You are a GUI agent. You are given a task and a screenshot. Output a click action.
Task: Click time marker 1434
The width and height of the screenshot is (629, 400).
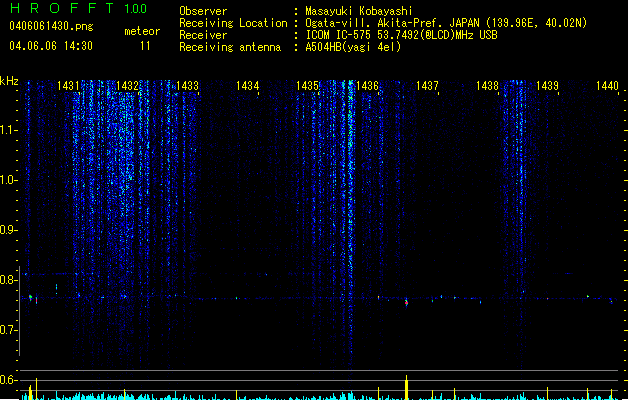pyautogui.click(x=248, y=86)
